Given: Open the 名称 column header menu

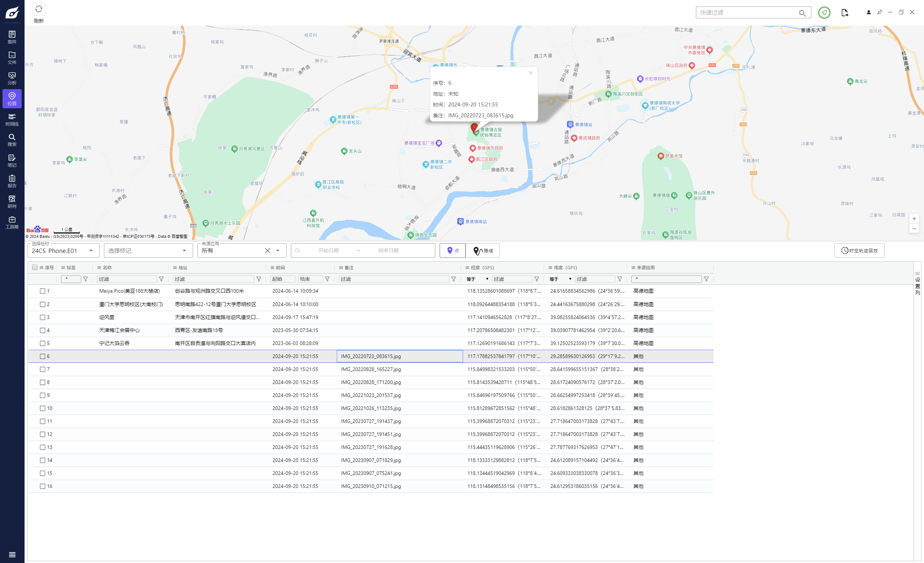Looking at the screenshot, I should click(99, 268).
